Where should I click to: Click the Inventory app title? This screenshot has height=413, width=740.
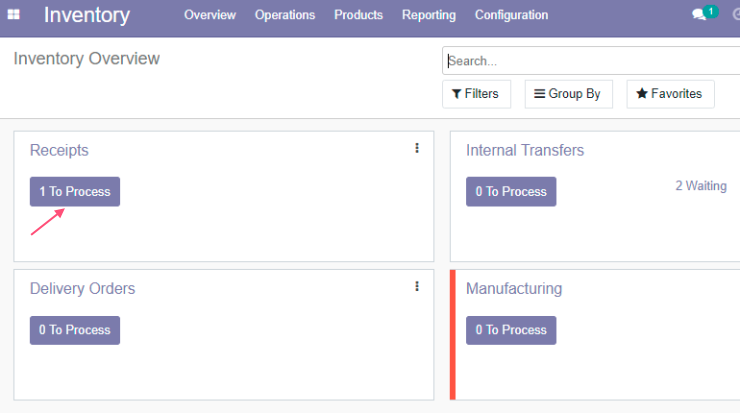pyautogui.click(x=87, y=15)
